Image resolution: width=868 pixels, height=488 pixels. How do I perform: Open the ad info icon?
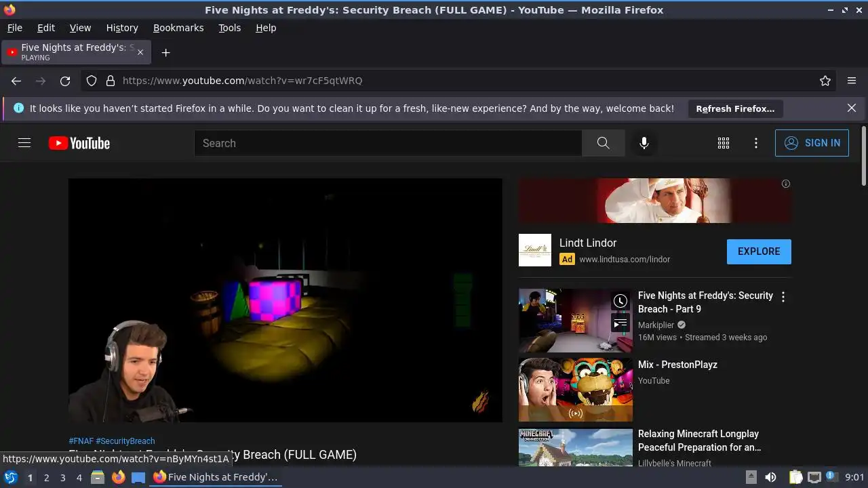(786, 184)
